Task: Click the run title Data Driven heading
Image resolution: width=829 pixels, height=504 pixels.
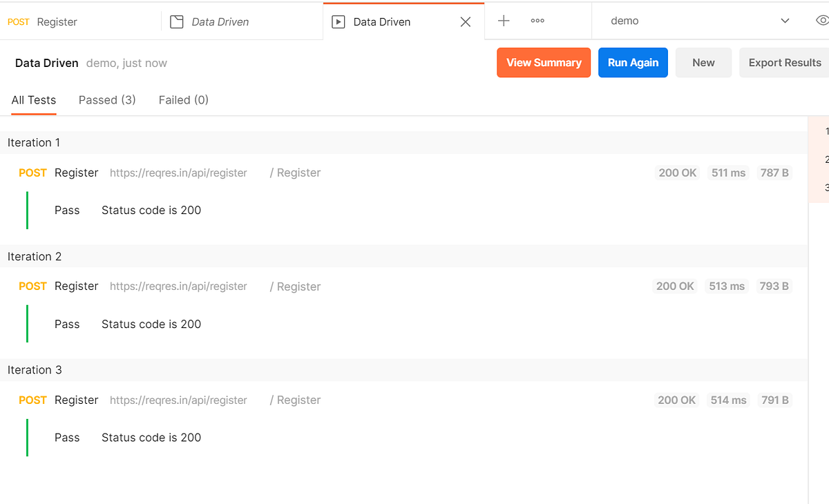Action: coord(47,63)
